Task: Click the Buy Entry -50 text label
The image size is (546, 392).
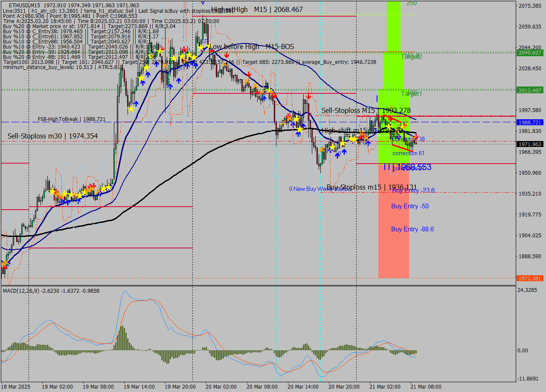Action: pos(410,206)
